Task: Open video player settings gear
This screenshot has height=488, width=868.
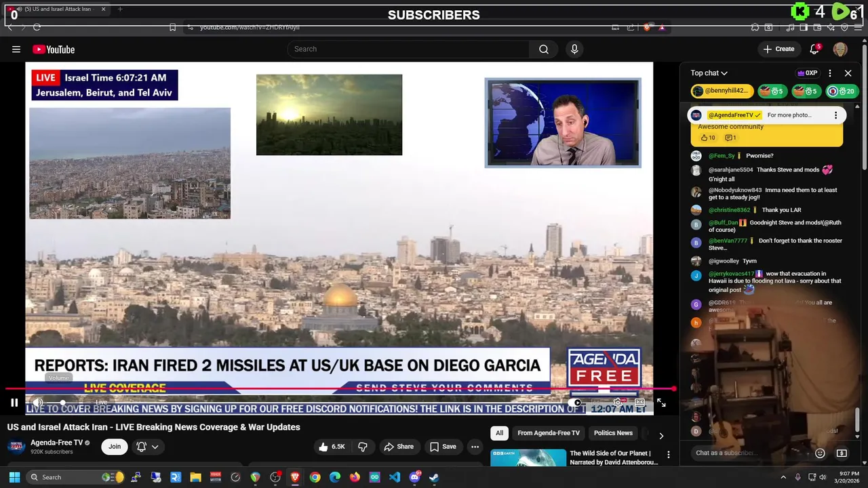Action: (618, 403)
